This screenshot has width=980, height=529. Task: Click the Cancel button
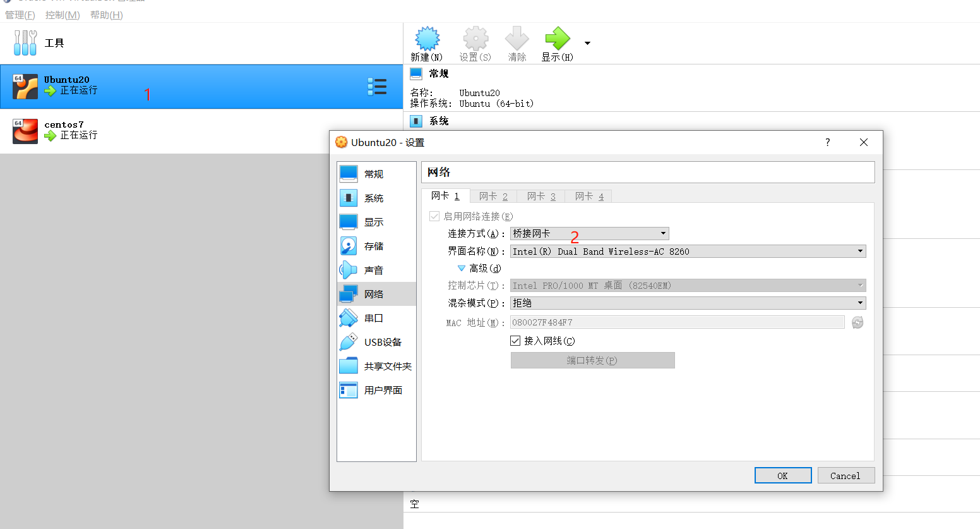pyautogui.click(x=846, y=475)
